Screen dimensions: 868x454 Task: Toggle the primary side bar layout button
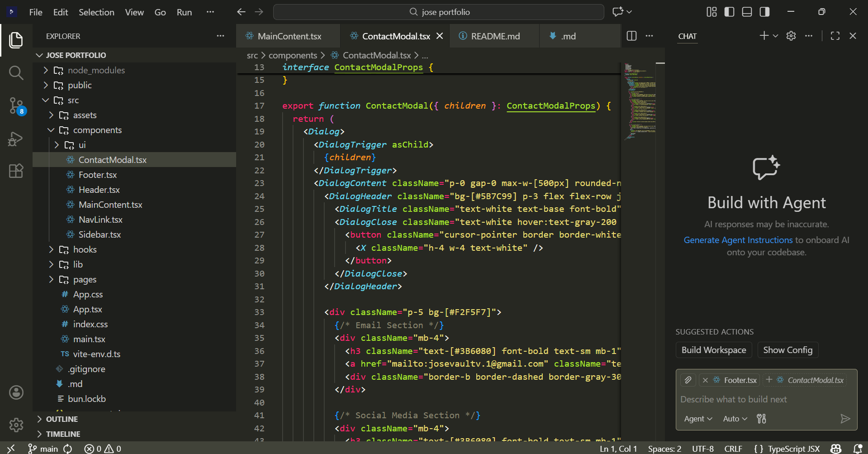tap(729, 12)
